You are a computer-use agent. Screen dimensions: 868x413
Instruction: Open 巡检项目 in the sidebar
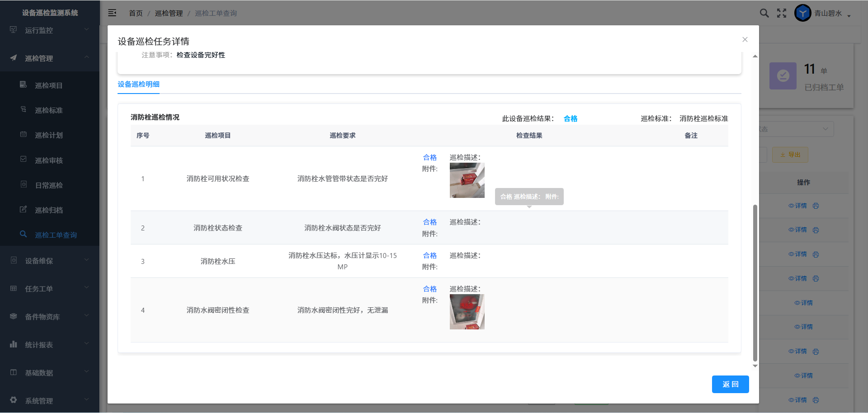[x=48, y=85]
